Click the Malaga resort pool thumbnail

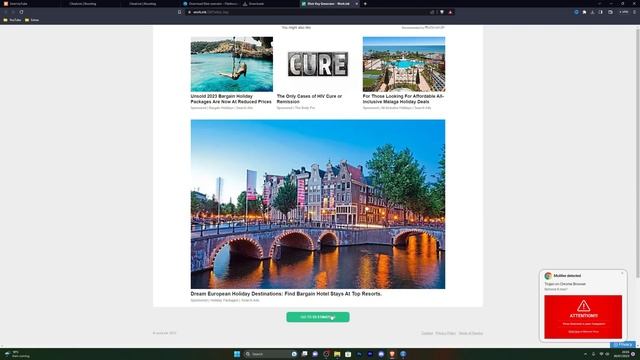(x=404, y=64)
